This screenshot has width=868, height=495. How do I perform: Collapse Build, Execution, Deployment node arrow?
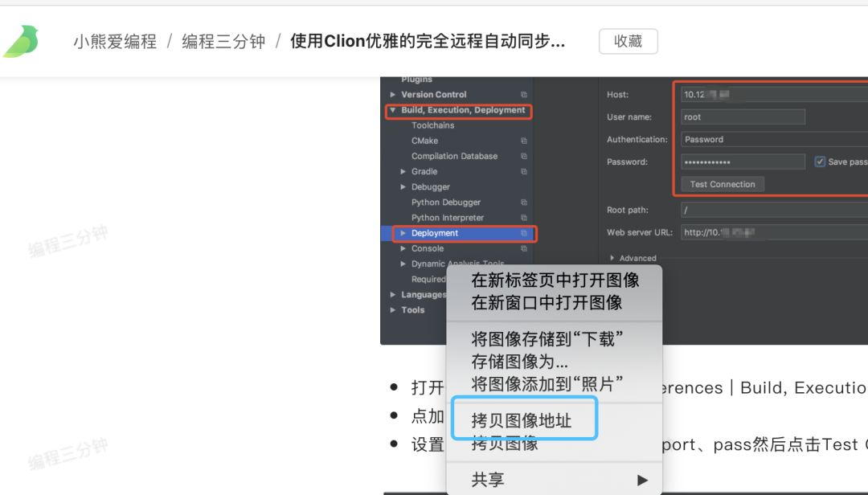click(x=392, y=110)
